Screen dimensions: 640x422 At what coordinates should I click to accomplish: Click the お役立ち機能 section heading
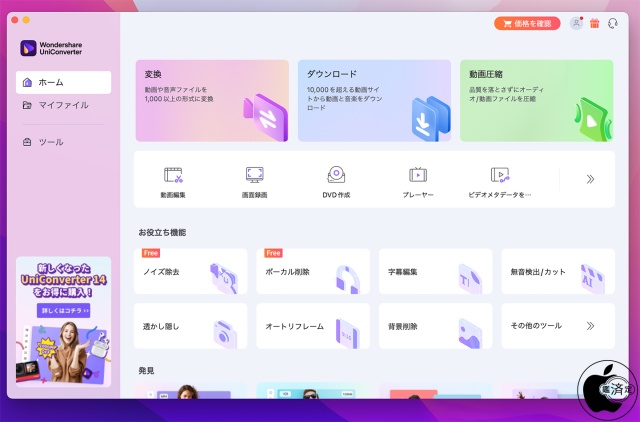click(x=162, y=232)
